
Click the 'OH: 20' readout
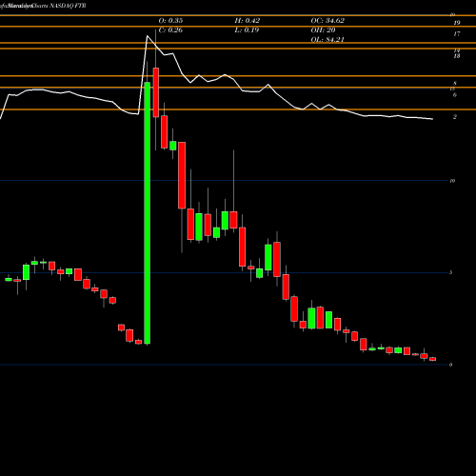323,30
